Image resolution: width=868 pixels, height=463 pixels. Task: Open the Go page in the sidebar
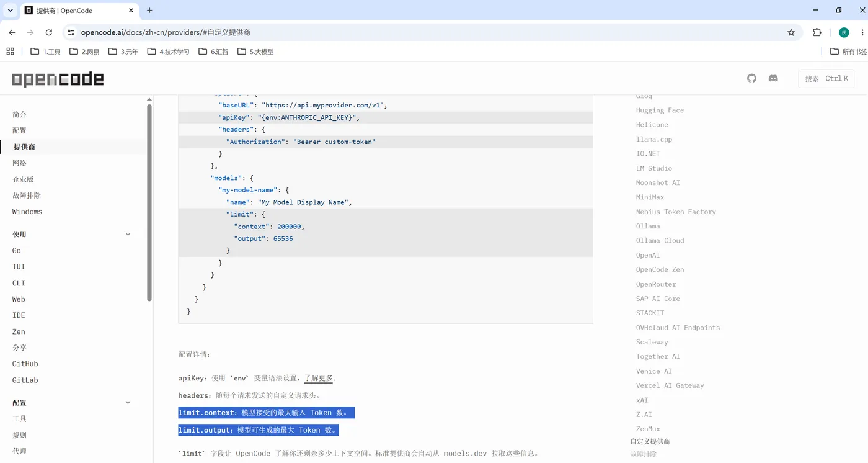(x=17, y=251)
